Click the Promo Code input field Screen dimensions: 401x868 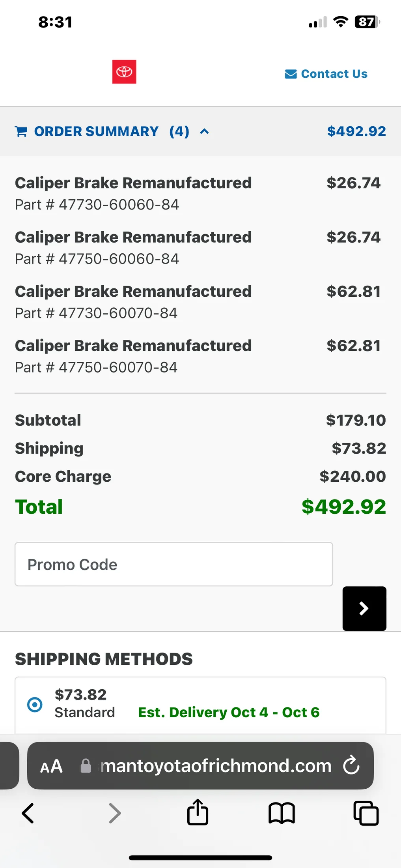(173, 564)
